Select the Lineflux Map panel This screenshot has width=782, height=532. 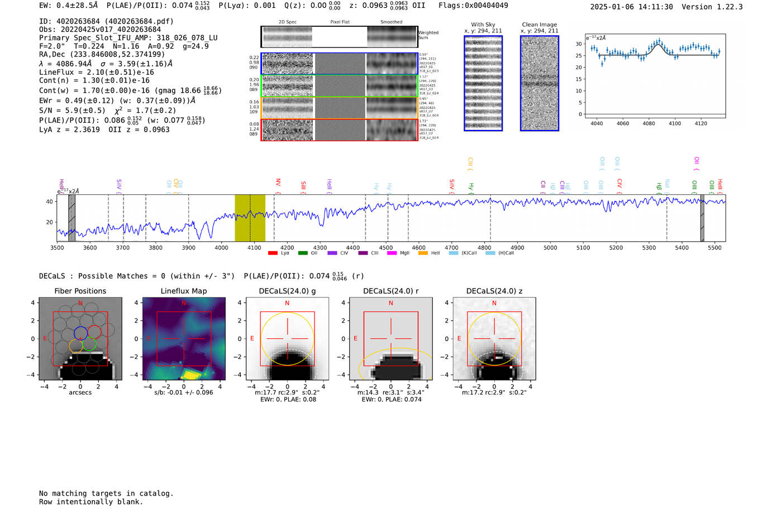(184, 339)
